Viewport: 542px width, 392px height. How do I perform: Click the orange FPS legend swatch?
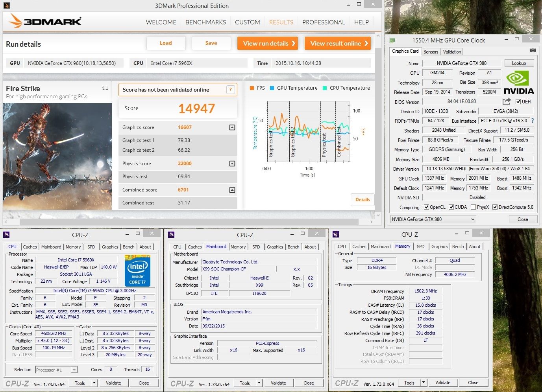(x=252, y=88)
